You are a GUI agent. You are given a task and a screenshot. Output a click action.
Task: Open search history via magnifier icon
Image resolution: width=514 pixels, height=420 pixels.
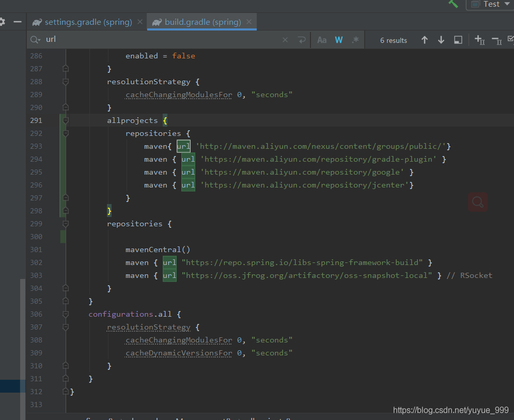pyautogui.click(x=35, y=40)
